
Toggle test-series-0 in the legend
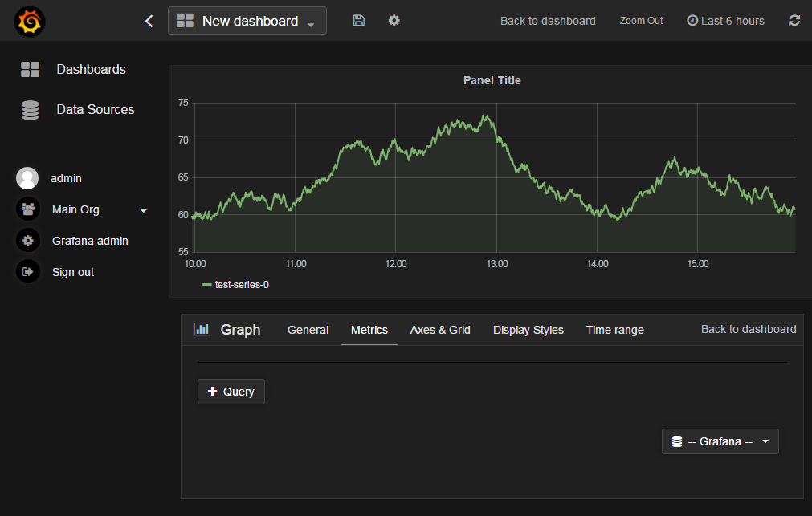tap(242, 285)
